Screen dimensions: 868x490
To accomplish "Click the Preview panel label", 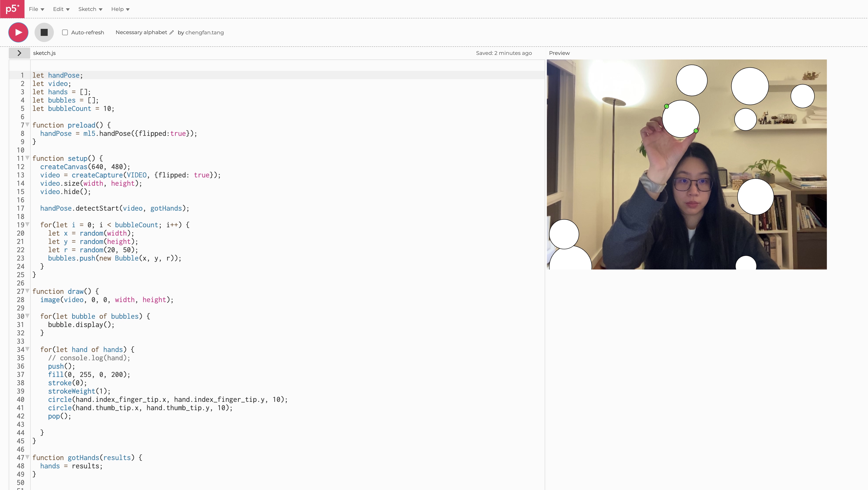I will coord(559,53).
